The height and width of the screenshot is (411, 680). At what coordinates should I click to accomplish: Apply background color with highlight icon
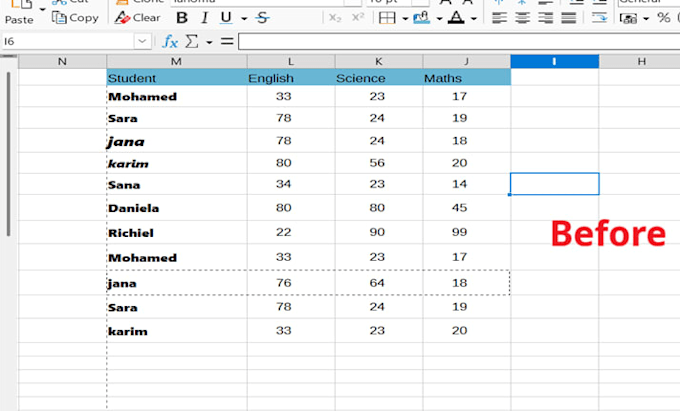422,18
